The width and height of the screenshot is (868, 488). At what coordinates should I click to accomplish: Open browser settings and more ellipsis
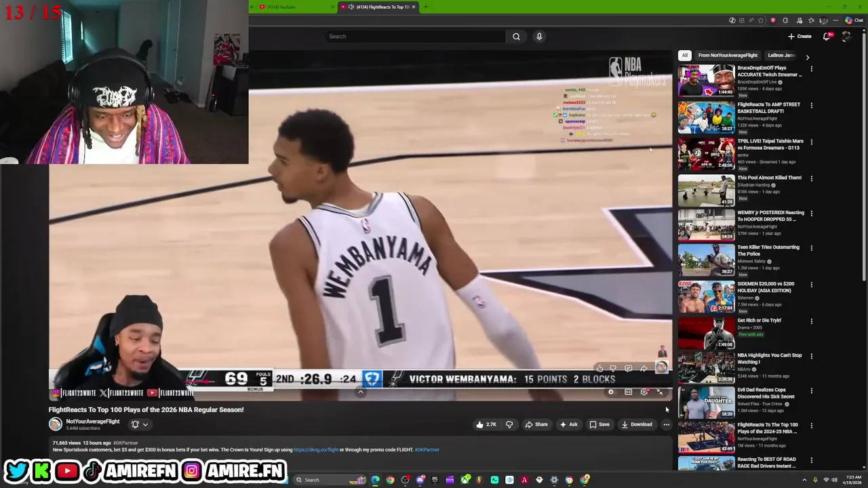(835, 20)
